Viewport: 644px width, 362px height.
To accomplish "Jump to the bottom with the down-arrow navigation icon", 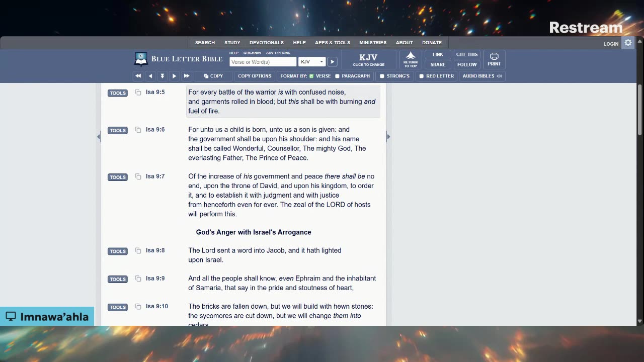I will click(x=162, y=76).
